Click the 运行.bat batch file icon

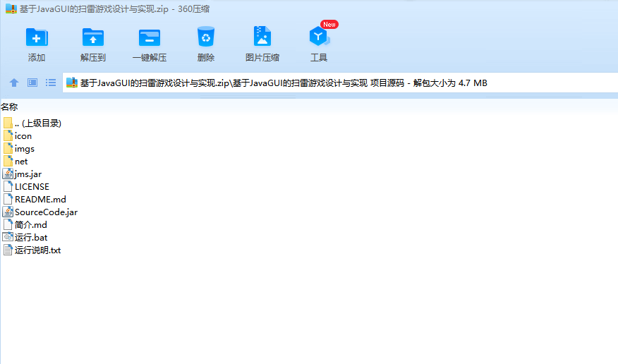click(8, 237)
